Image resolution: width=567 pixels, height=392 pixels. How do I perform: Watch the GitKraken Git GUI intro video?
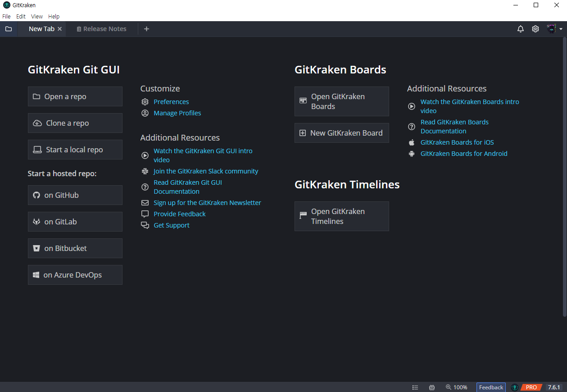point(203,155)
